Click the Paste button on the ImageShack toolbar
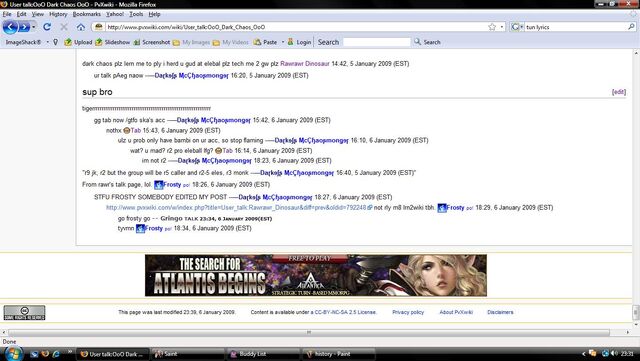640x361 pixels. [265, 42]
